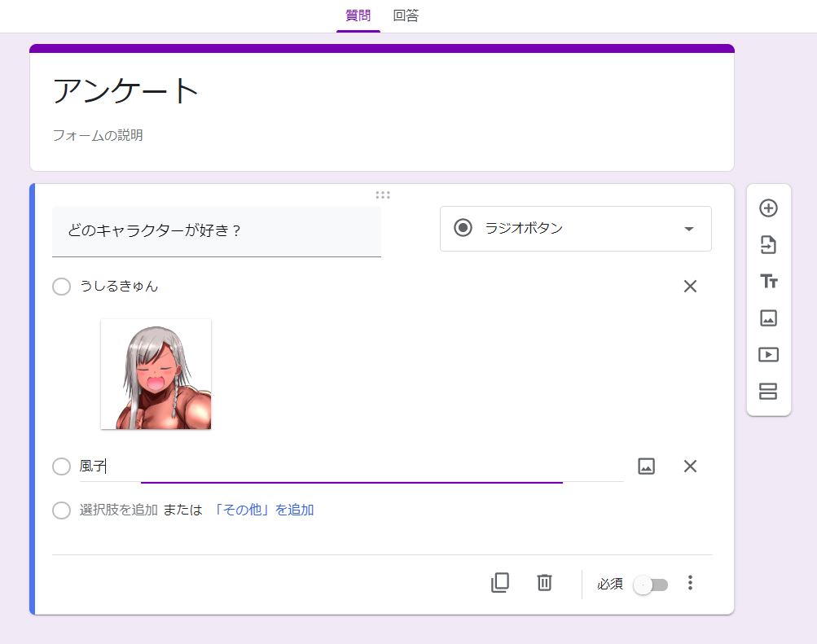The width and height of the screenshot is (817, 644).
Task: Add a new section with the sidebar icon
Action: pyautogui.click(x=766, y=392)
